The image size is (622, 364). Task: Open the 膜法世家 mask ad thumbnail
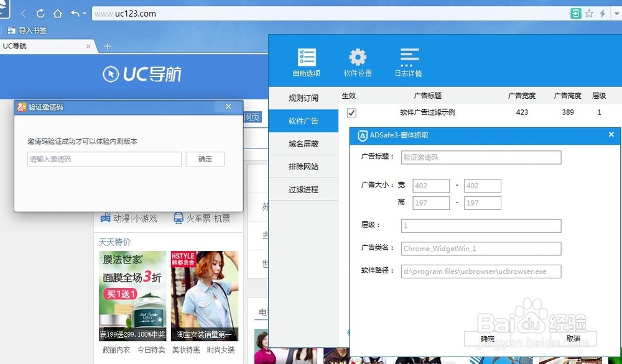coord(132,296)
